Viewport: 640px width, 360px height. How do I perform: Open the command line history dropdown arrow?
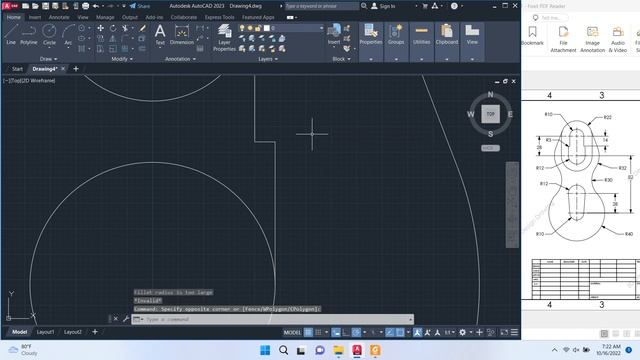[411, 319]
